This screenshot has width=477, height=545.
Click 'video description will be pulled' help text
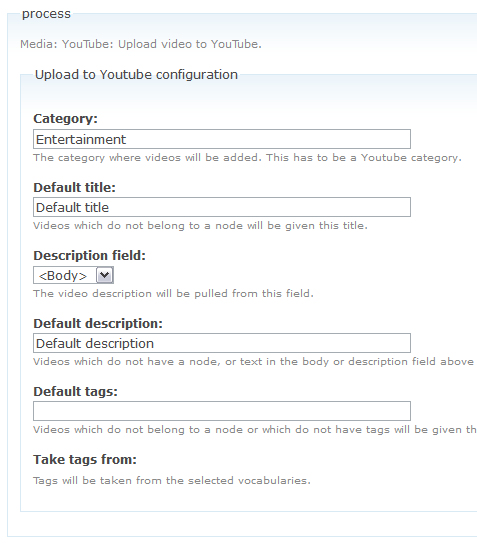click(x=173, y=294)
